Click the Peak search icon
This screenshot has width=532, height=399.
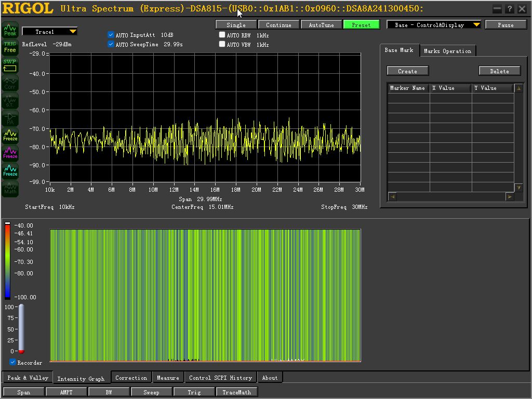click(10, 30)
